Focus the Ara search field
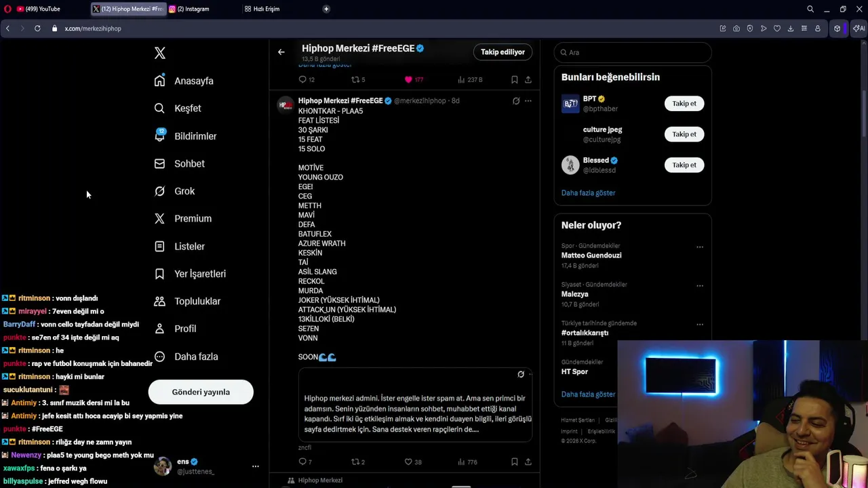Viewport: 868px width, 488px height. pyautogui.click(x=633, y=52)
